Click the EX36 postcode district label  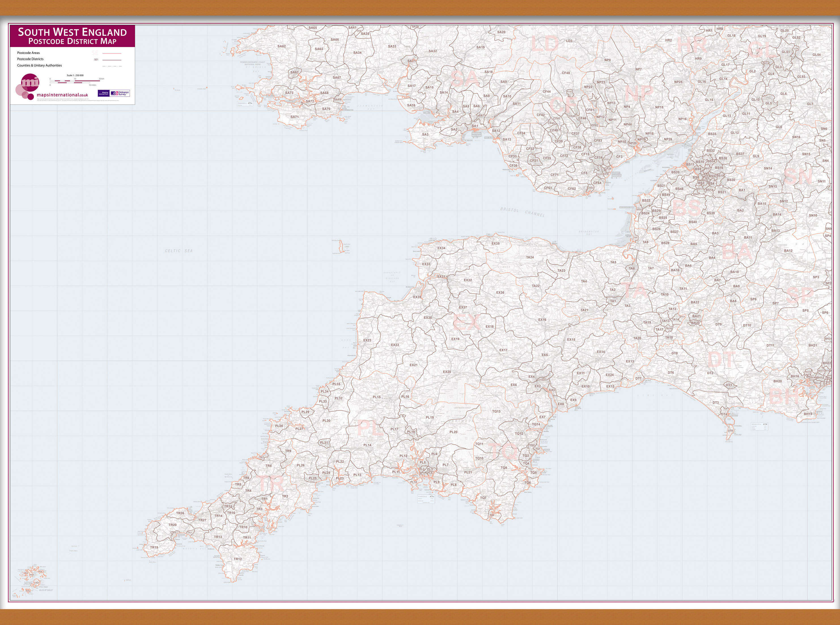pos(500,292)
